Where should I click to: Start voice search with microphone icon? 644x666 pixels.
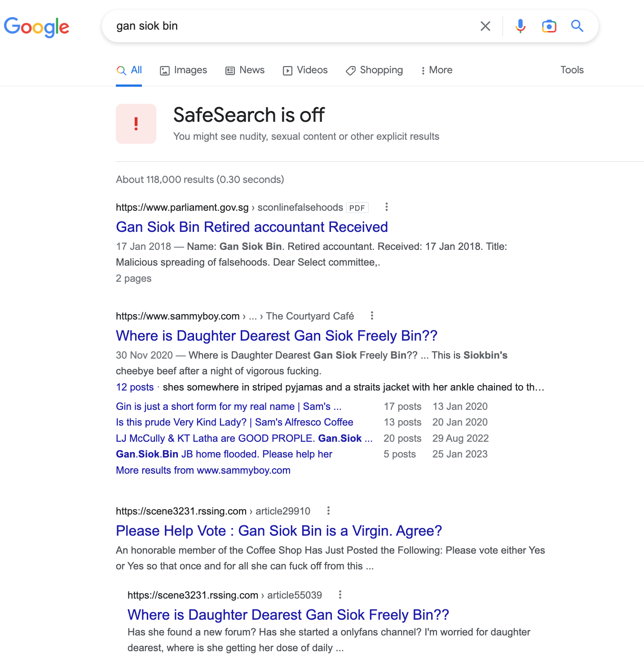coord(520,26)
